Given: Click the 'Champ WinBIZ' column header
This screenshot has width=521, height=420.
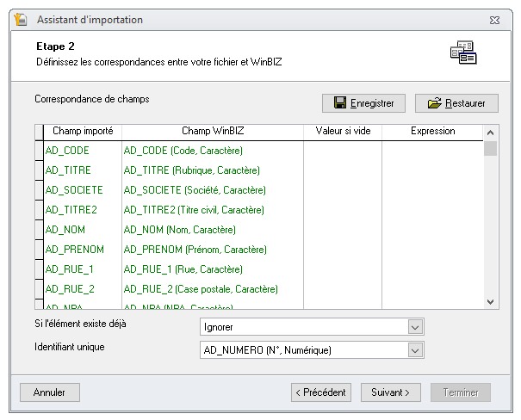Looking at the screenshot, I should pos(212,132).
